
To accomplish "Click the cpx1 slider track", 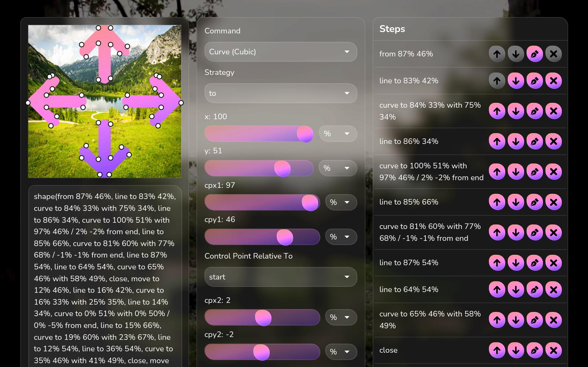I will [x=262, y=202].
